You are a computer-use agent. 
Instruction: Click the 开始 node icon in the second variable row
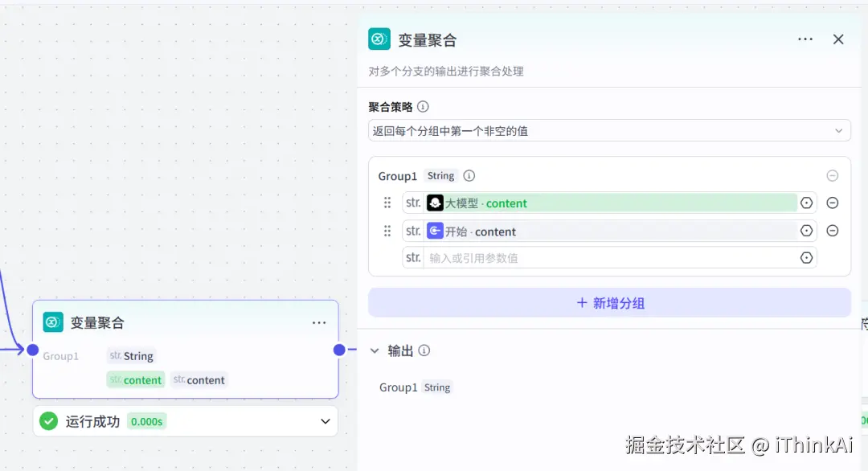433,231
